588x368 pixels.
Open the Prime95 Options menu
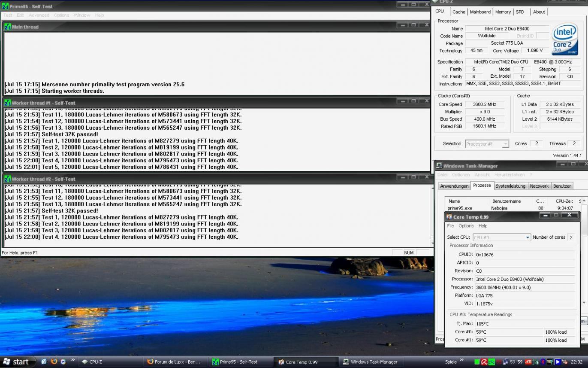tap(61, 15)
